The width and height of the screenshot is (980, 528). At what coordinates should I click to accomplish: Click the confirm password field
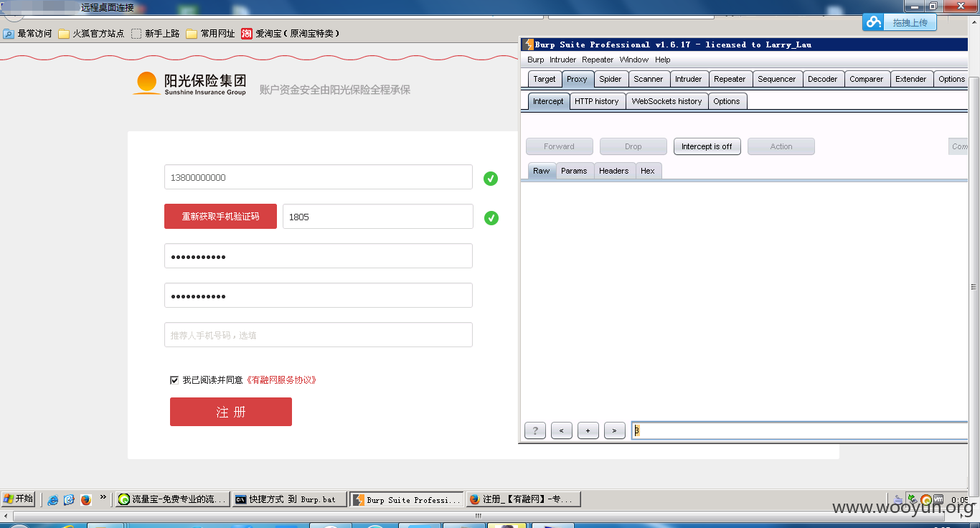[319, 296]
